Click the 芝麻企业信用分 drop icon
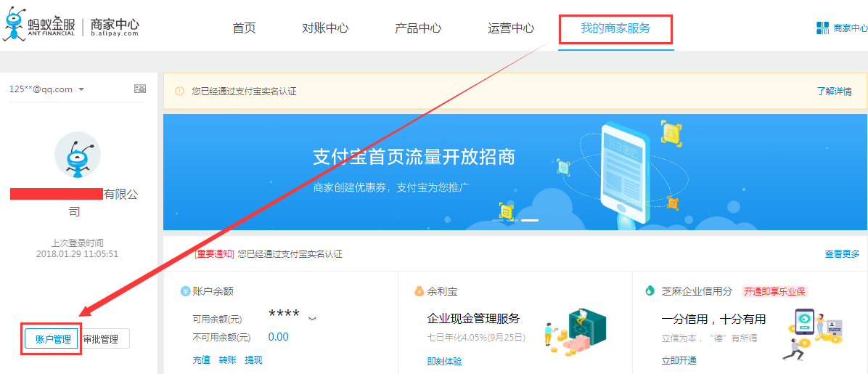The image size is (868, 374). tap(650, 291)
